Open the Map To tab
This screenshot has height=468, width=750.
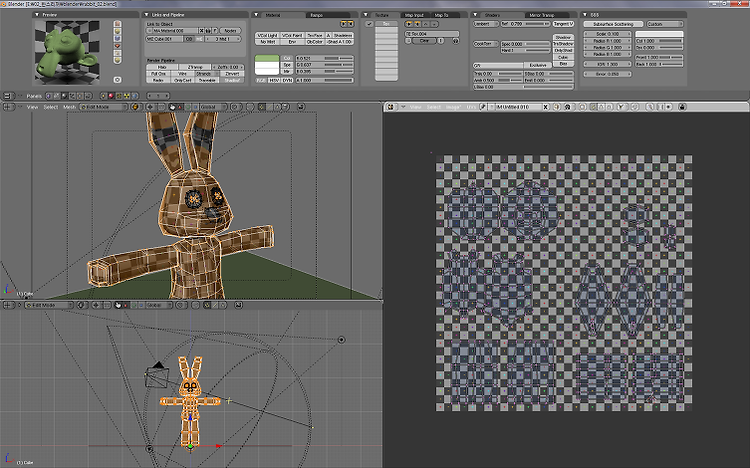coord(441,16)
